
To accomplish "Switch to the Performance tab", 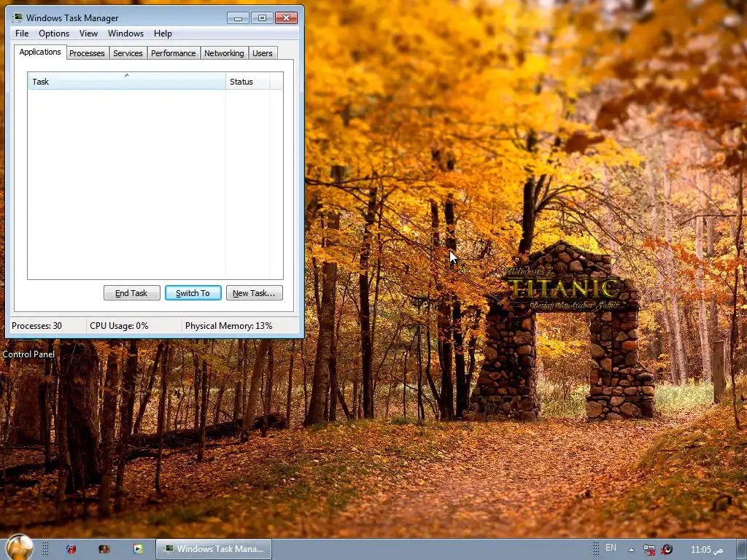I will [174, 53].
